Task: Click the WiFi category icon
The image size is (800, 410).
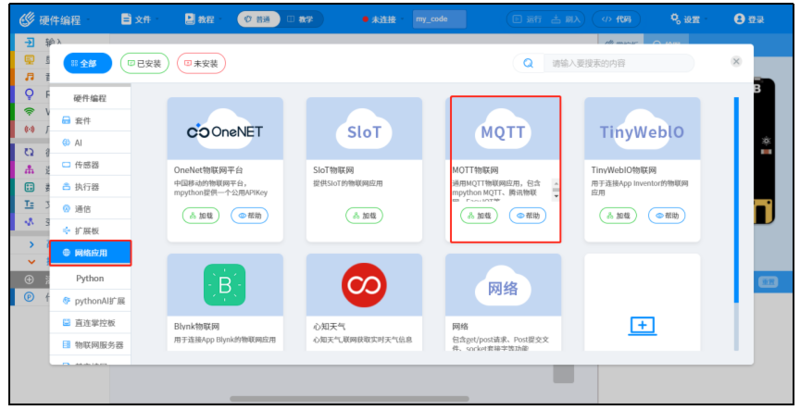Action: 30,111
